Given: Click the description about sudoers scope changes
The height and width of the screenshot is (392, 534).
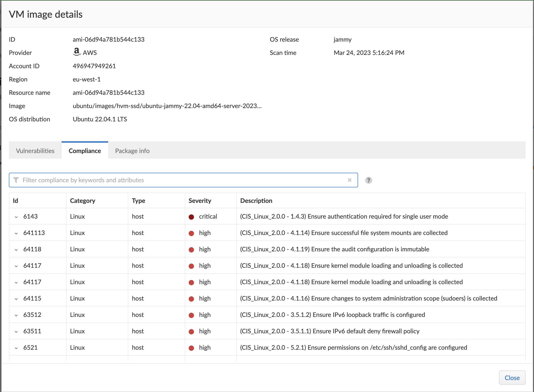Looking at the screenshot, I should point(368,298).
